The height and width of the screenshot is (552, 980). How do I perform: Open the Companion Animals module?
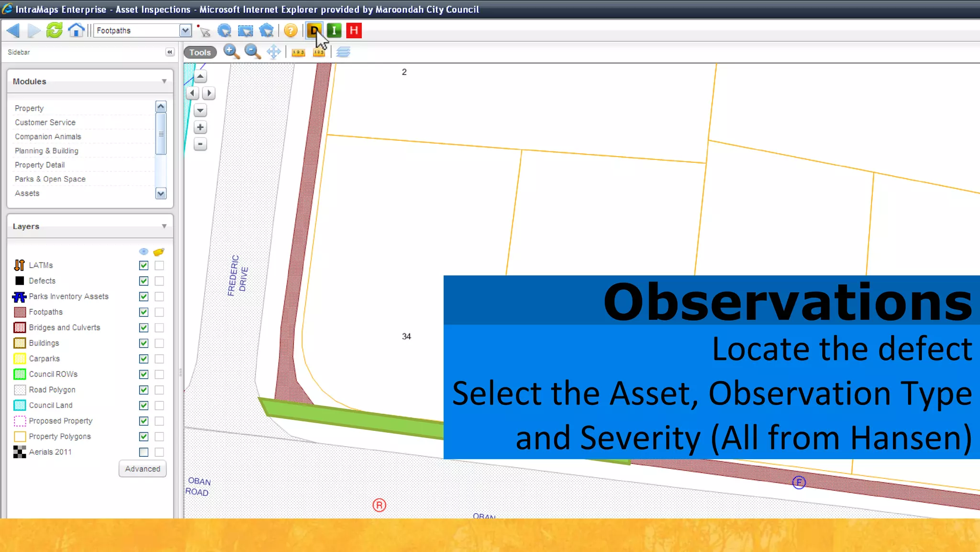(48, 136)
